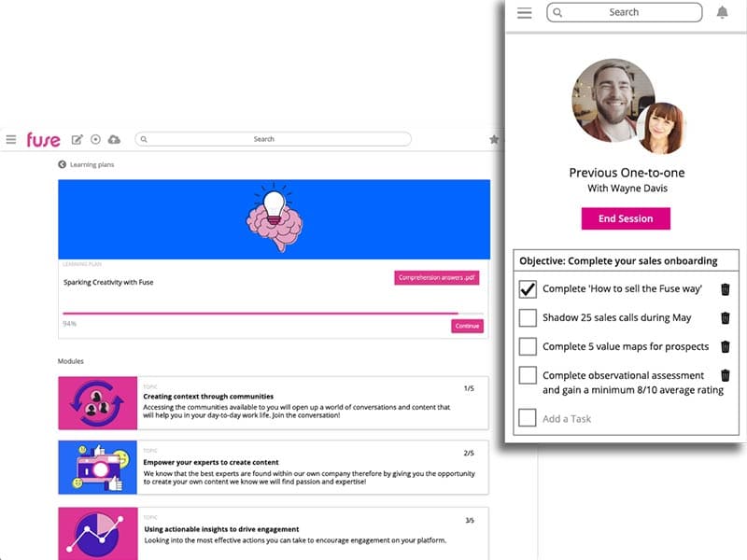Open notifications bell icon
Viewport: 747px width, 560px height.
coord(722,12)
